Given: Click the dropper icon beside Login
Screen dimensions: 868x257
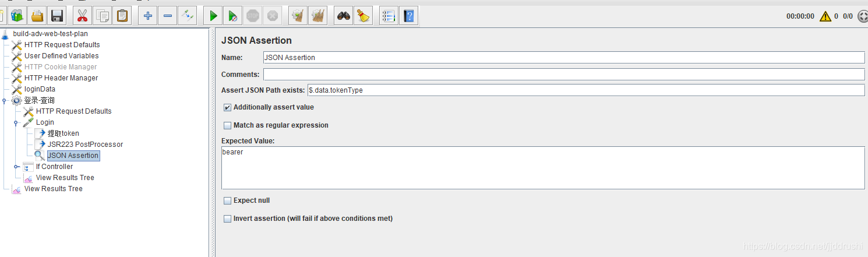Looking at the screenshot, I should pos(29,122).
